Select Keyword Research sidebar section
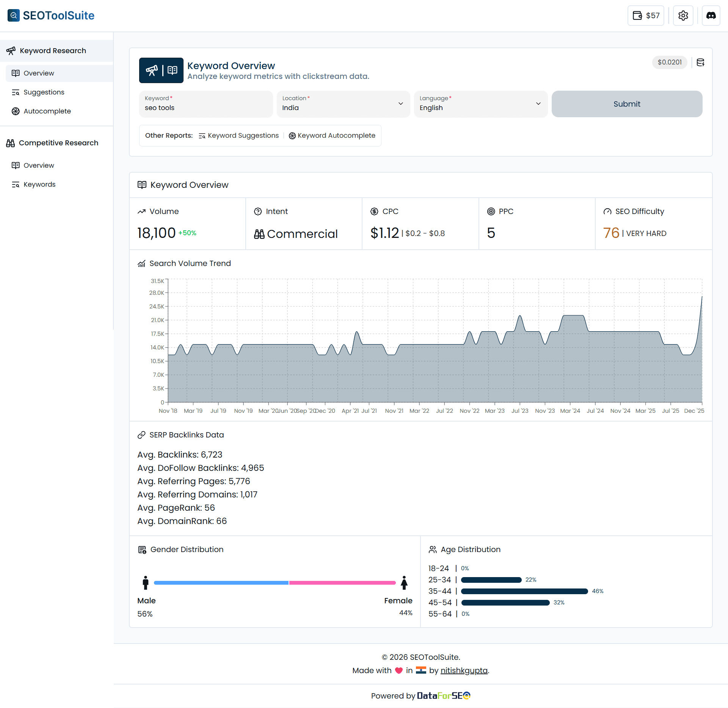Viewport: 728px width, 708px height. coord(56,51)
